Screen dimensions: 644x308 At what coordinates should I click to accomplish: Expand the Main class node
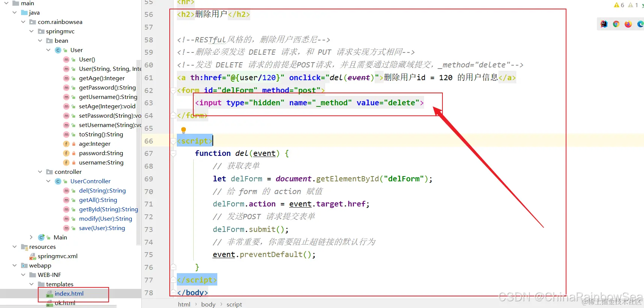tap(31, 237)
